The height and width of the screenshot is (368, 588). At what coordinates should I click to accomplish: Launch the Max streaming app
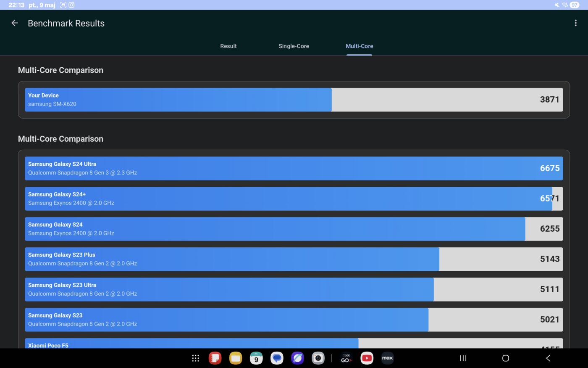point(387,358)
